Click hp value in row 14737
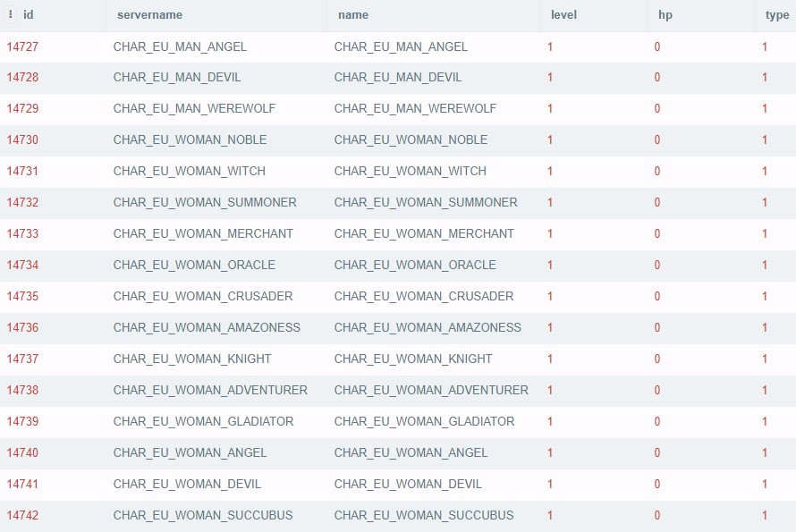Screen dimensions: 796x532 point(657,359)
